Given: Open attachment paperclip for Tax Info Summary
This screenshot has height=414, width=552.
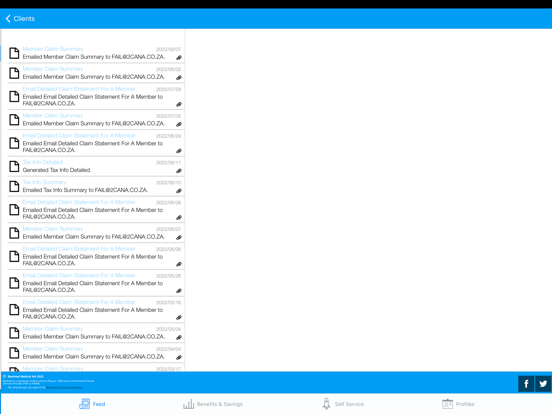Looking at the screenshot, I should click(x=179, y=190).
